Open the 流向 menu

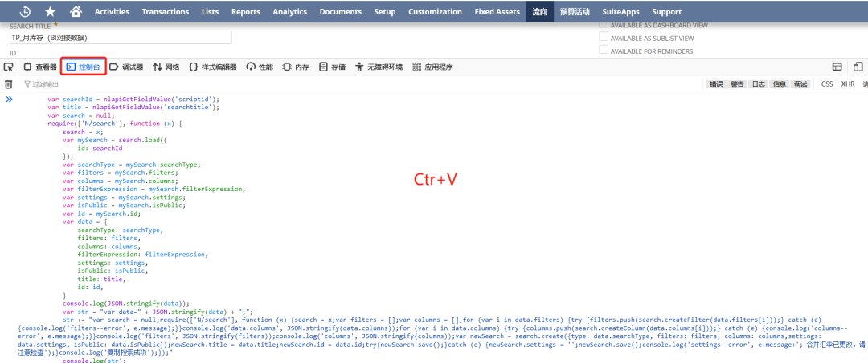click(540, 11)
